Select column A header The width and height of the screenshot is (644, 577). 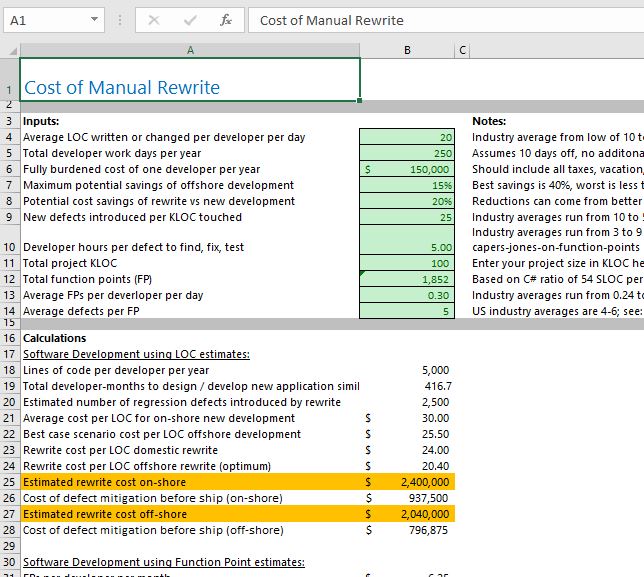coord(190,51)
